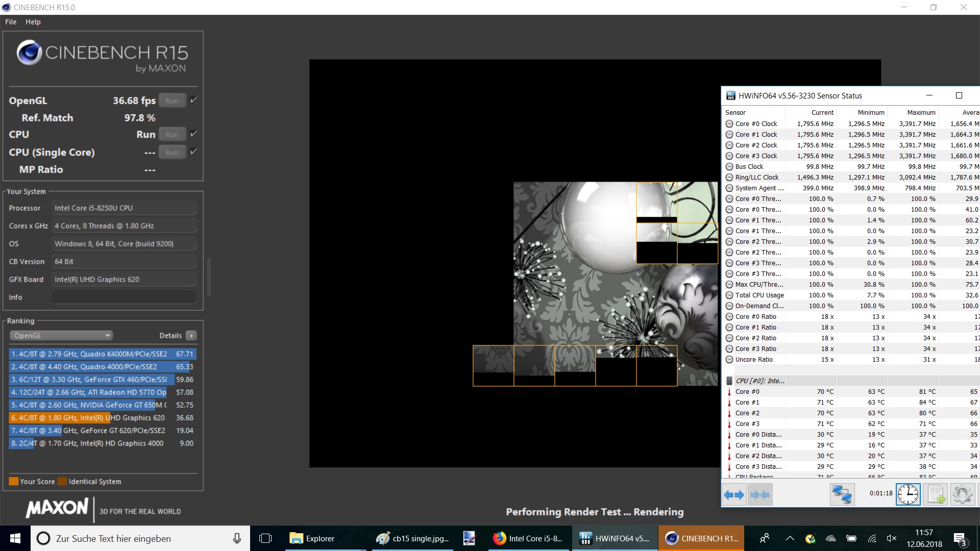980x551 pixels.
Task: Click the Processor field Intel Core i5-8250U
Action: click(124, 208)
